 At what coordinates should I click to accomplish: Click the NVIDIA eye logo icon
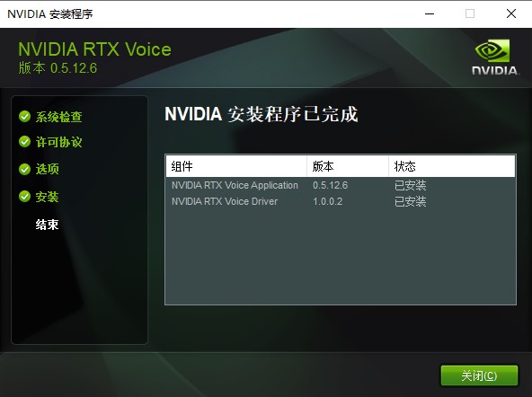pyautogui.click(x=492, y=51)
